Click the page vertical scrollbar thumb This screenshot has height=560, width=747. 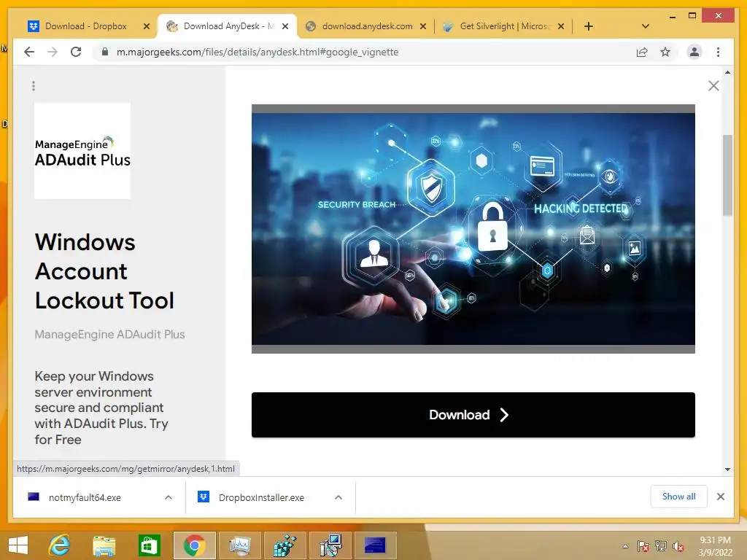727,175
